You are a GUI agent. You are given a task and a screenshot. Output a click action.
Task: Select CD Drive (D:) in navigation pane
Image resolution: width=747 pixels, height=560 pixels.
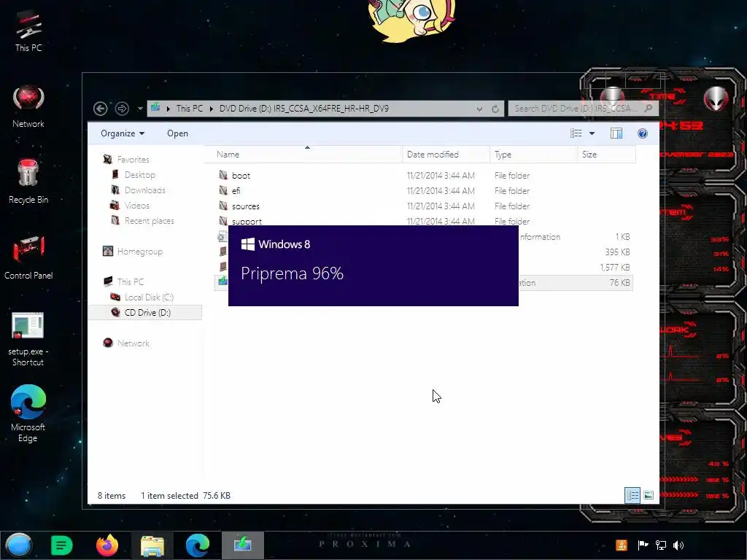point(145,312)
